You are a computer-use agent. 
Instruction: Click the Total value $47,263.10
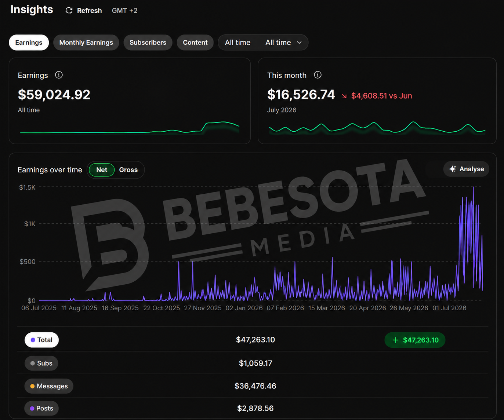(x=255, y=340)
